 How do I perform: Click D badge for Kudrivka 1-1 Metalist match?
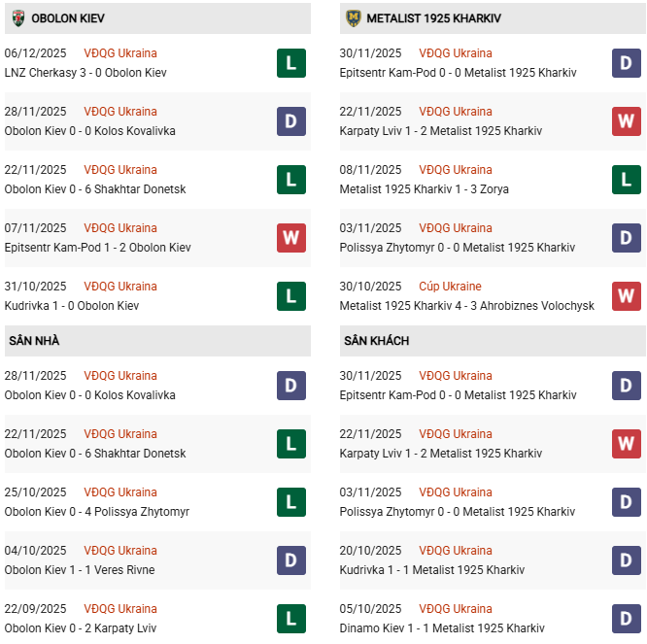click(x=626, y=560)
